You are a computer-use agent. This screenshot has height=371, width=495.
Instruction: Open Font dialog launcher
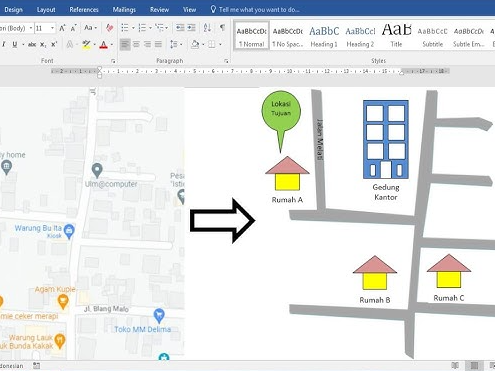113,61
